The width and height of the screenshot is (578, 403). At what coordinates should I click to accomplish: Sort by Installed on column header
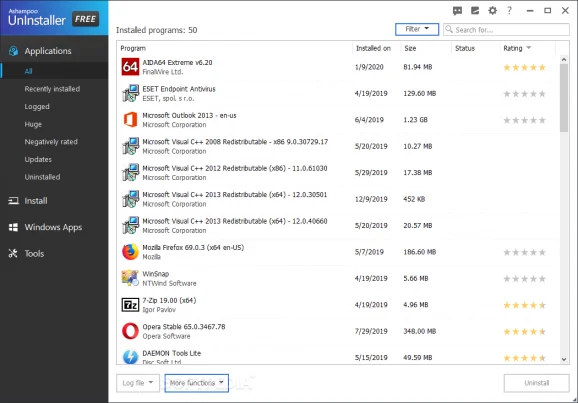click(x=373, y=48)
